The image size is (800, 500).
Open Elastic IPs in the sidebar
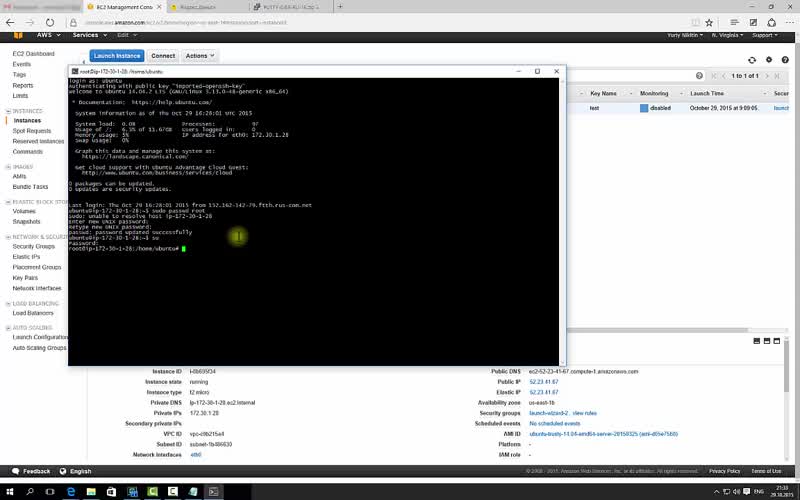26,257
